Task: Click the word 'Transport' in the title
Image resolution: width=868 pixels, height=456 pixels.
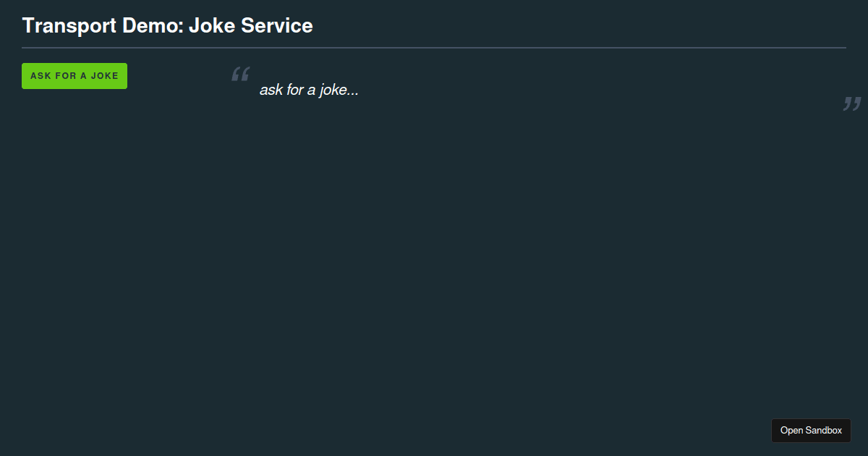Action: tap(69, 25)
